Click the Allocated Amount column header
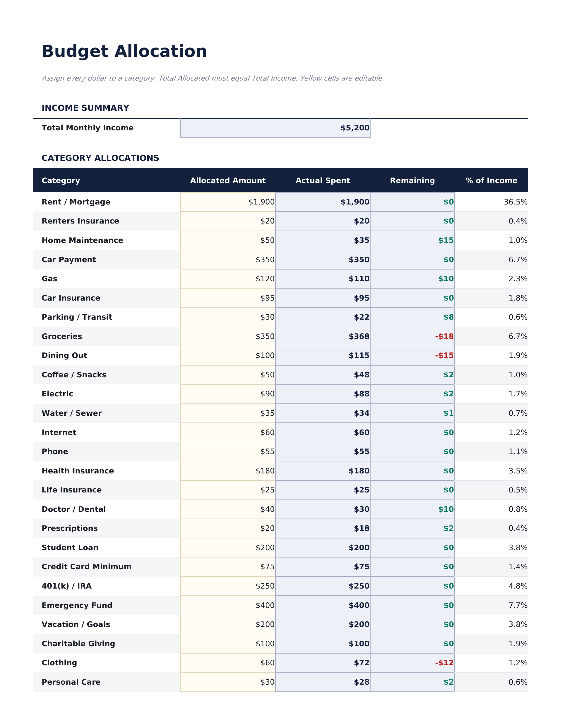 tap(228, 181)
